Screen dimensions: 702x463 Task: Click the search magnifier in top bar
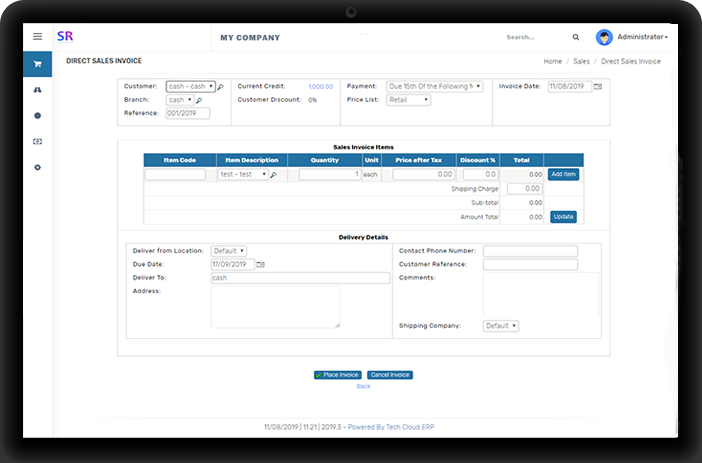tap(576, 37)
